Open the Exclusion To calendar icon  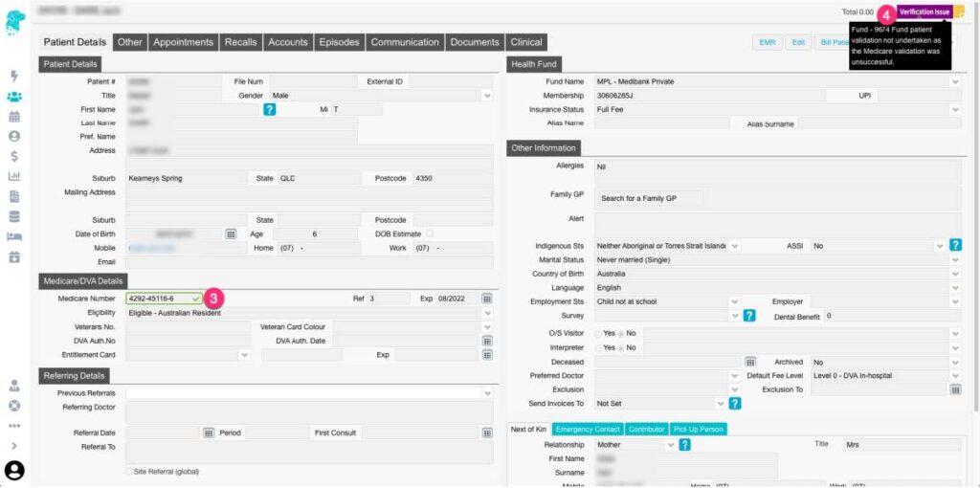[956, 389]
